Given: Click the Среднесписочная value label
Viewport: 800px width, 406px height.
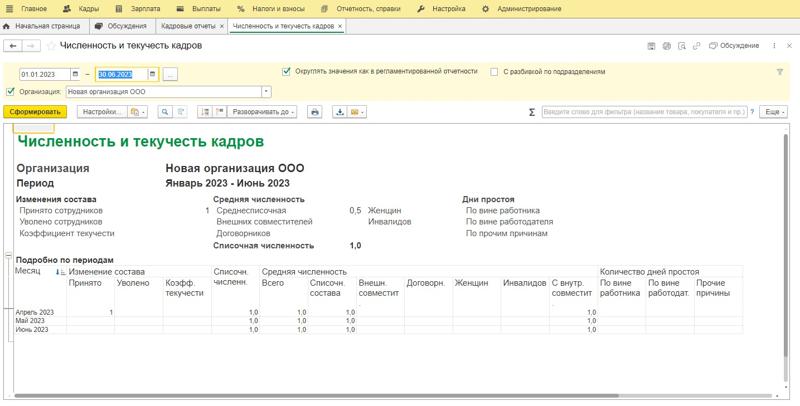Looking at the screenshot, I should click(252, 210).
